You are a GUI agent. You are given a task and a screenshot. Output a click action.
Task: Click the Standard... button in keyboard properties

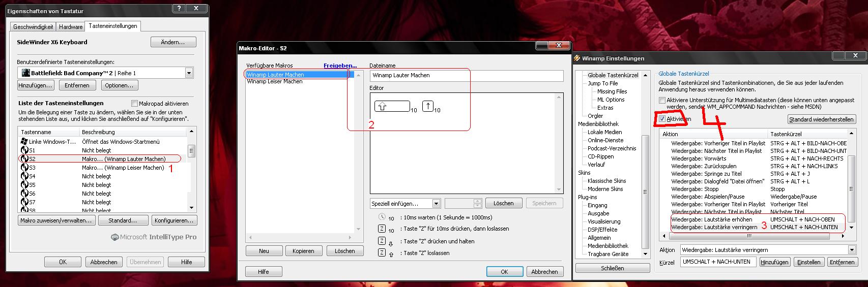coord(123,220)
